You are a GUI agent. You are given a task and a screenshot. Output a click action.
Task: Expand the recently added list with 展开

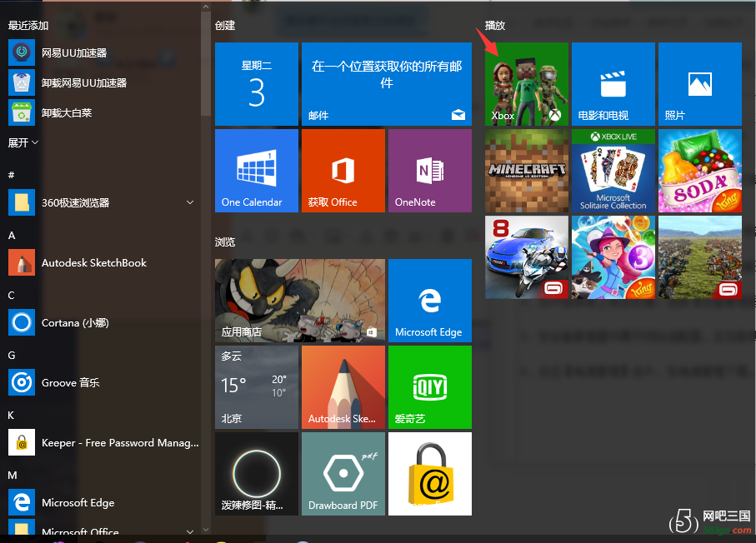[x=23, y=142]
